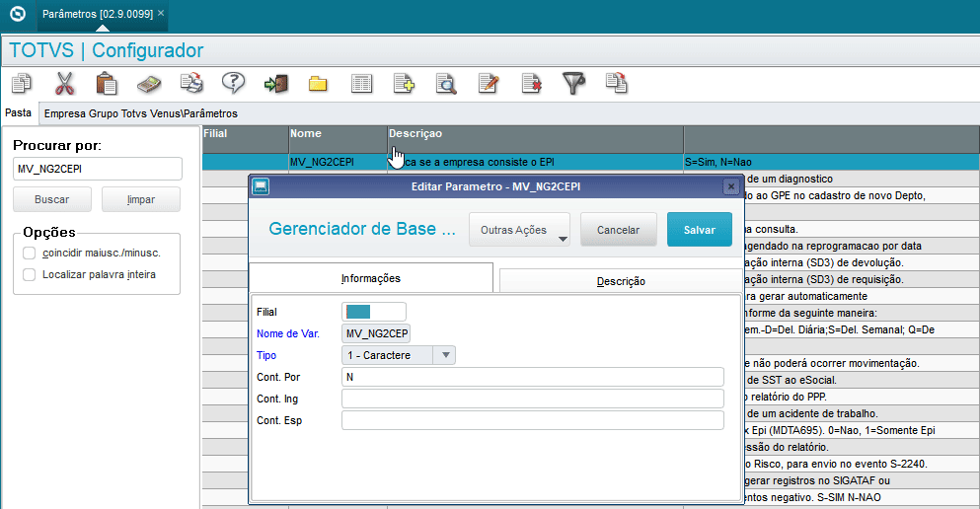Click the 'ação interna (SD3) de requisição.' row
The image size is (980, 509).
[x=824, y=279]
